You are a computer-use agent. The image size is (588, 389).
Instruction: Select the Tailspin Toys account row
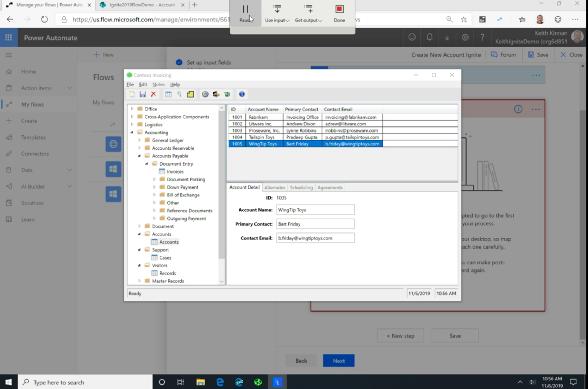pos(343,137)
